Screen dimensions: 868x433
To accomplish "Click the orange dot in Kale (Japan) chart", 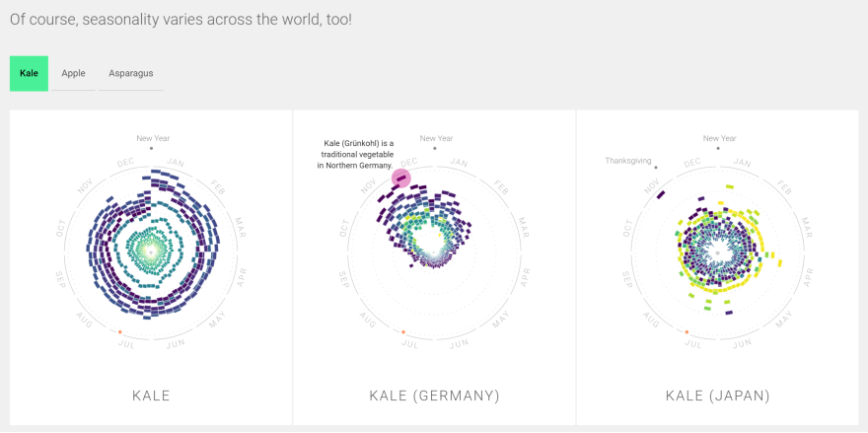I will (687, 331).
